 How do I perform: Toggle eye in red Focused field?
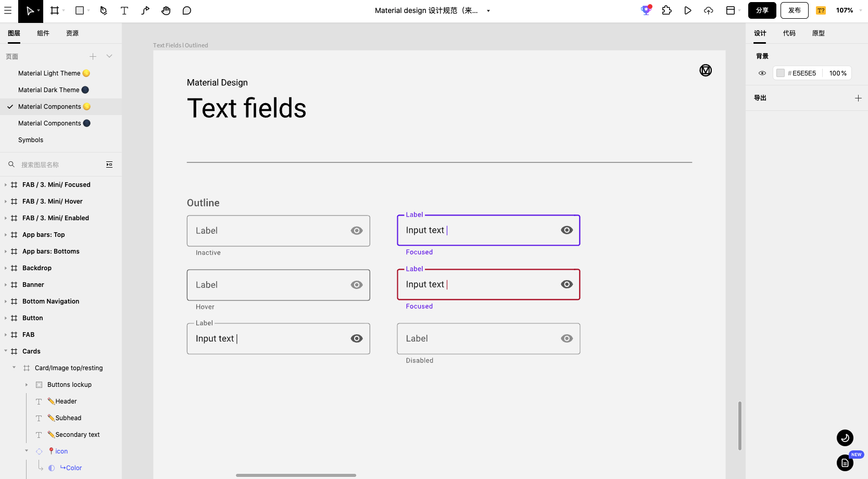pyautogui.click(x=567, y=284)
